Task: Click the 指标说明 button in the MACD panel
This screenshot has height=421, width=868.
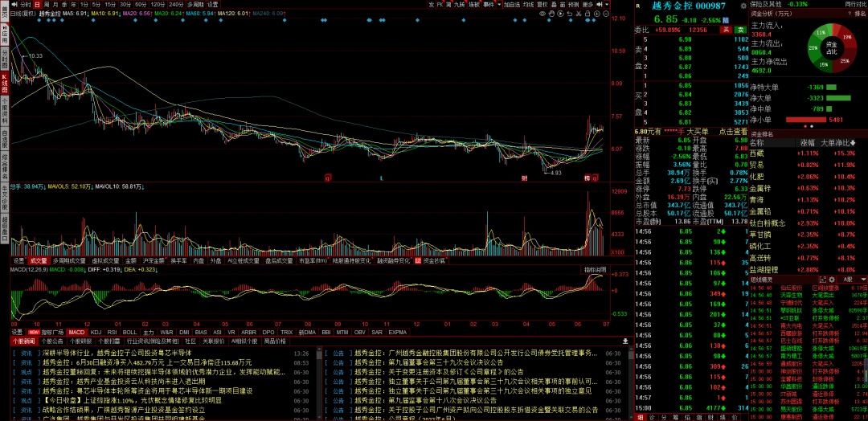Action: 595,270
